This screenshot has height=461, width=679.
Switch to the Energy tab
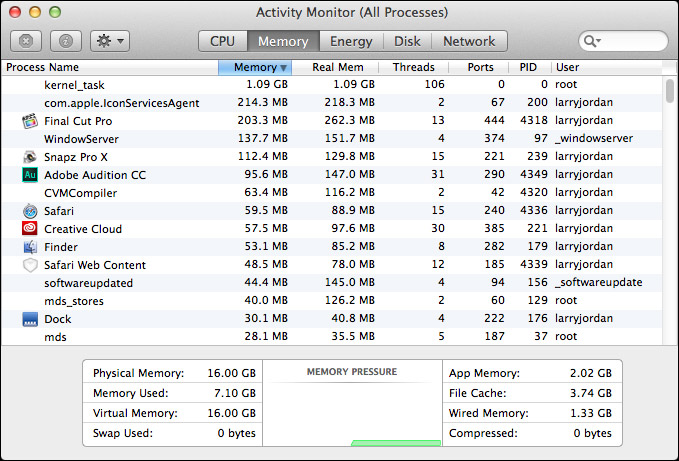pos(351,41)
